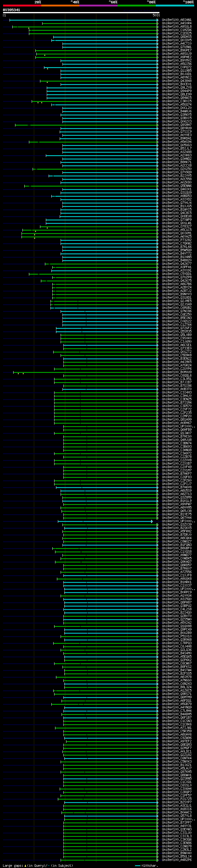The height and width of the screenshot is (868, 197).
Task: Click UniRef100_Q57YL8 hit label
Action: pos(176,816)
